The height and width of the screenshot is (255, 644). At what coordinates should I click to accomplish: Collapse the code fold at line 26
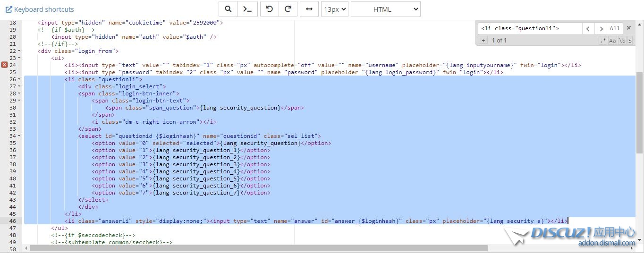point(19,79)
